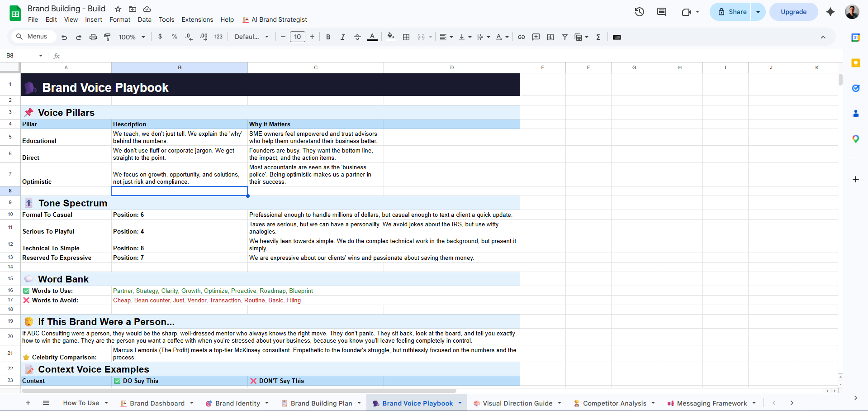Screen dimensions: 868x411
Task: Open the Insert menu
Action: (94, 19)
